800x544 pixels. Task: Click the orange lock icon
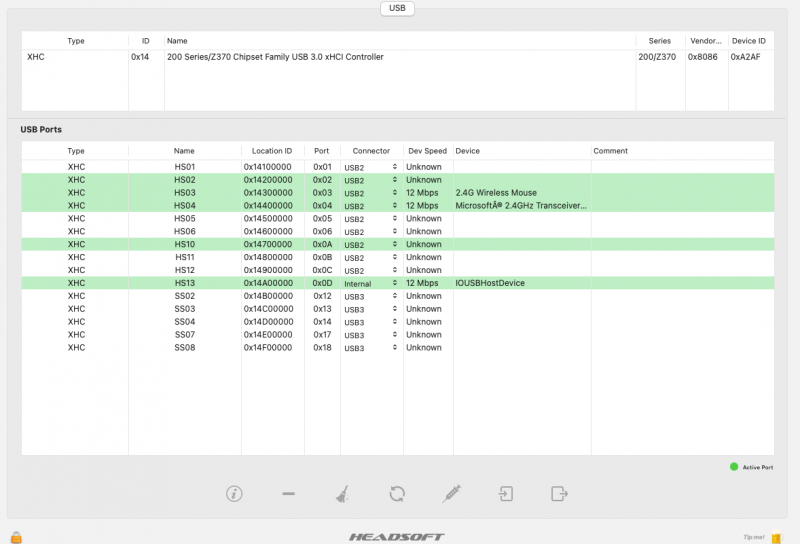(x=16, y=537)
